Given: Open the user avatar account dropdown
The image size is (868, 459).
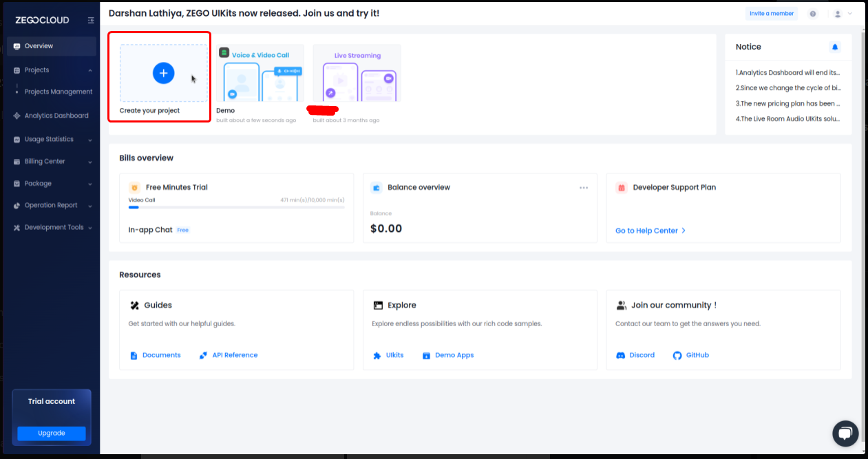Looking at the screenshot, I should [843, 14].
